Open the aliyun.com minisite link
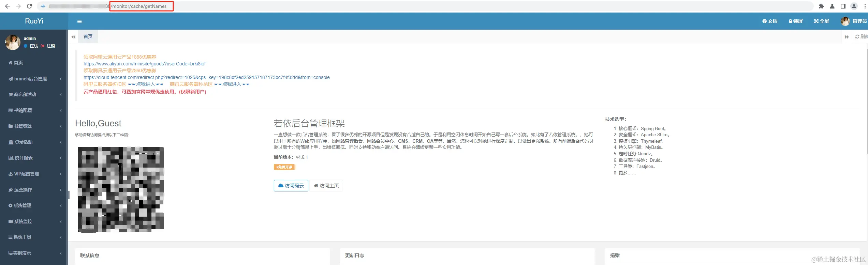This screenshot has height=265, width=868. [x=145, y=64]
